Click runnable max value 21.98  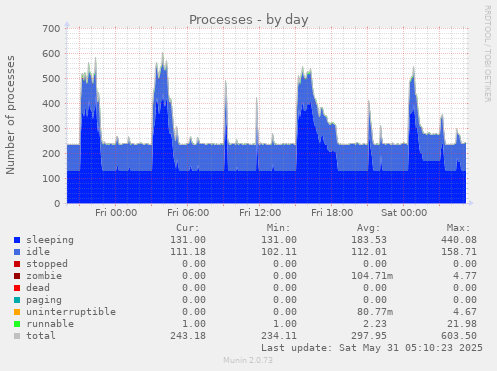pos(462,324)
